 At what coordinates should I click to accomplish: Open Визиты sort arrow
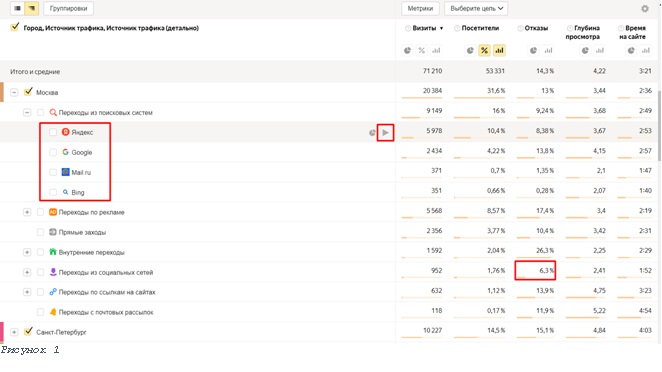coord(441,28)
